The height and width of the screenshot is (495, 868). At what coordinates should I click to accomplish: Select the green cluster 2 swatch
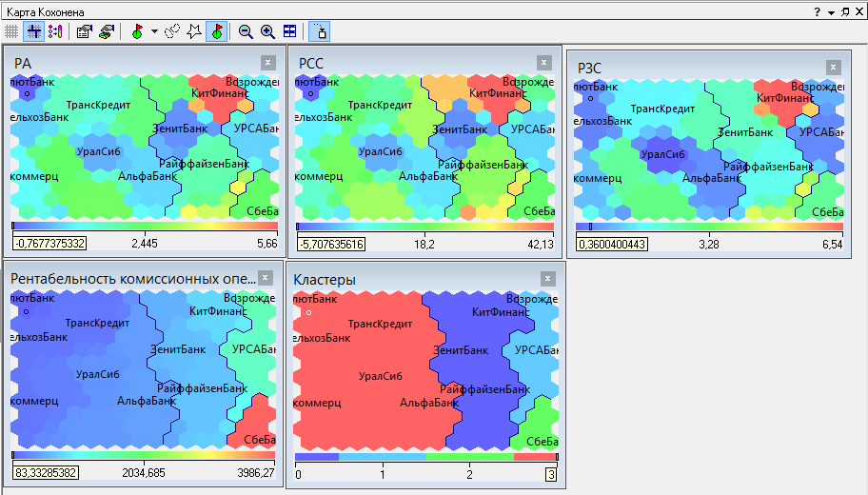(x=470, y=457)
